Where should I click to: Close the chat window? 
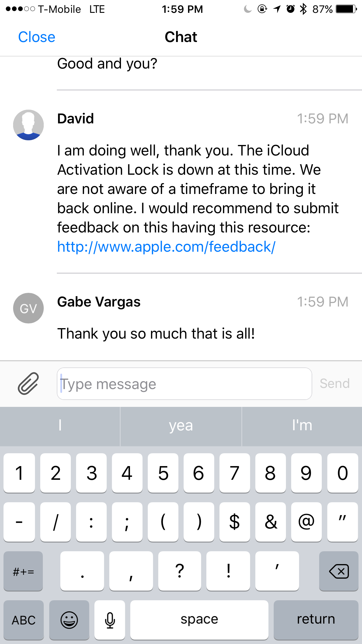(x=37, y=37)
